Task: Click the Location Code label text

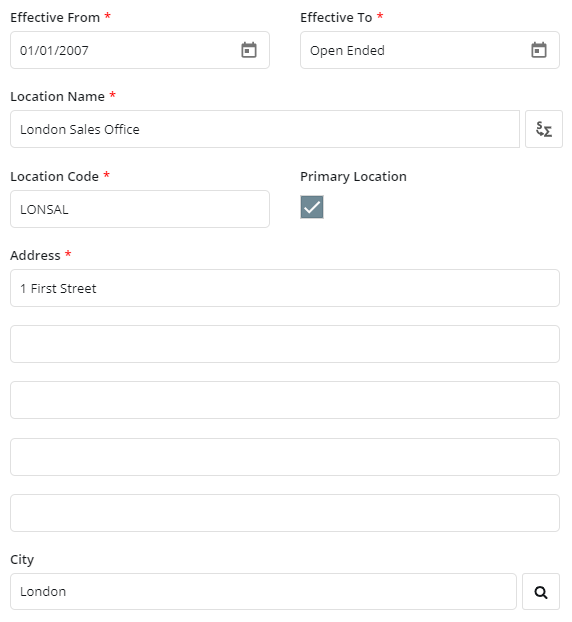Action: tap(54, 177)
